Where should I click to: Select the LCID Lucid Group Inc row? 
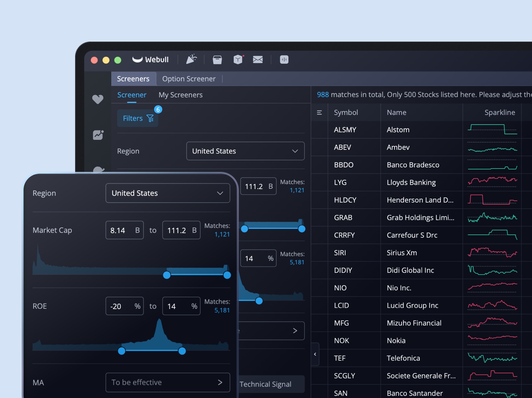pos(422,305)
